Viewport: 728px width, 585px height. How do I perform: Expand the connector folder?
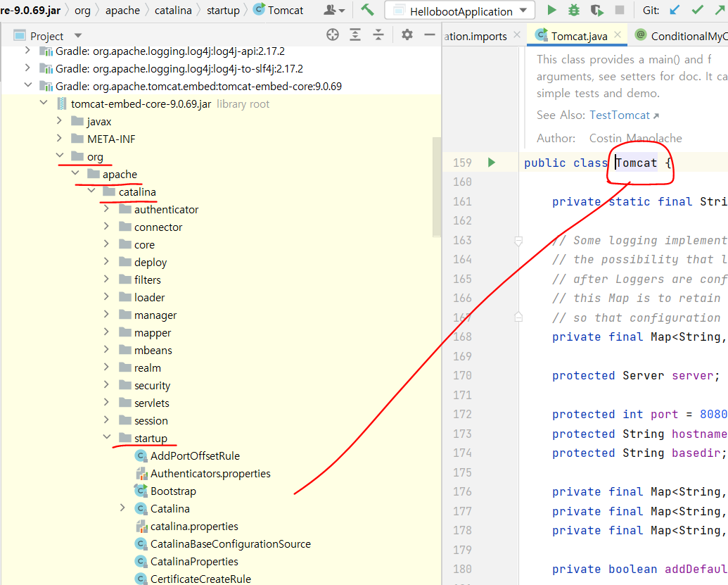point(106,227)
